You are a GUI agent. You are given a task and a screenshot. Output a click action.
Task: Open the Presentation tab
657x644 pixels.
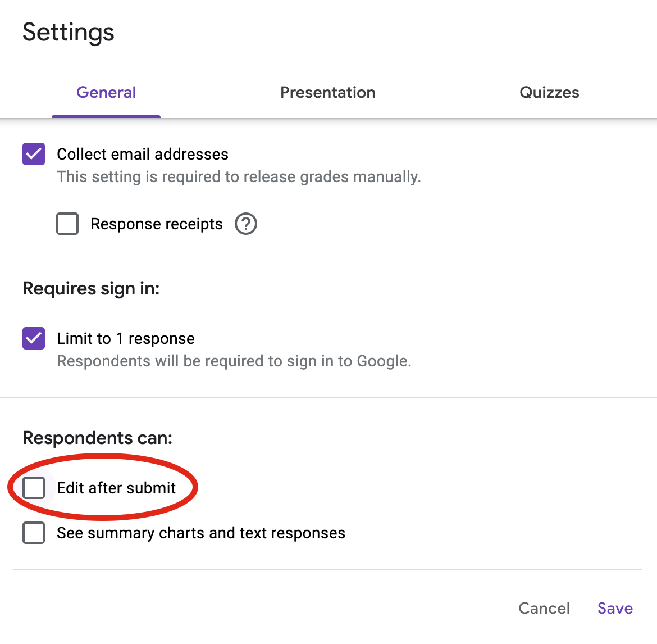click(x=328, y=93)
